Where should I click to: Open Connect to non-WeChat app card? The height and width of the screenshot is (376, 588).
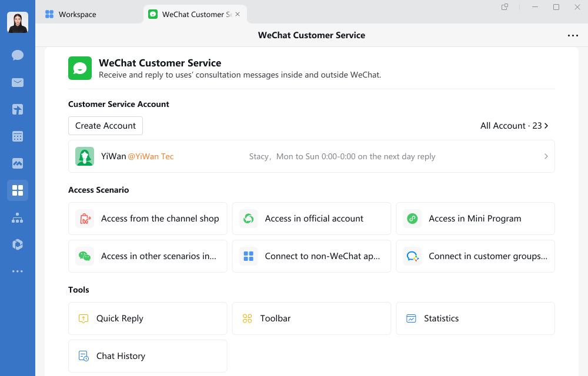(x=311, y=256)
